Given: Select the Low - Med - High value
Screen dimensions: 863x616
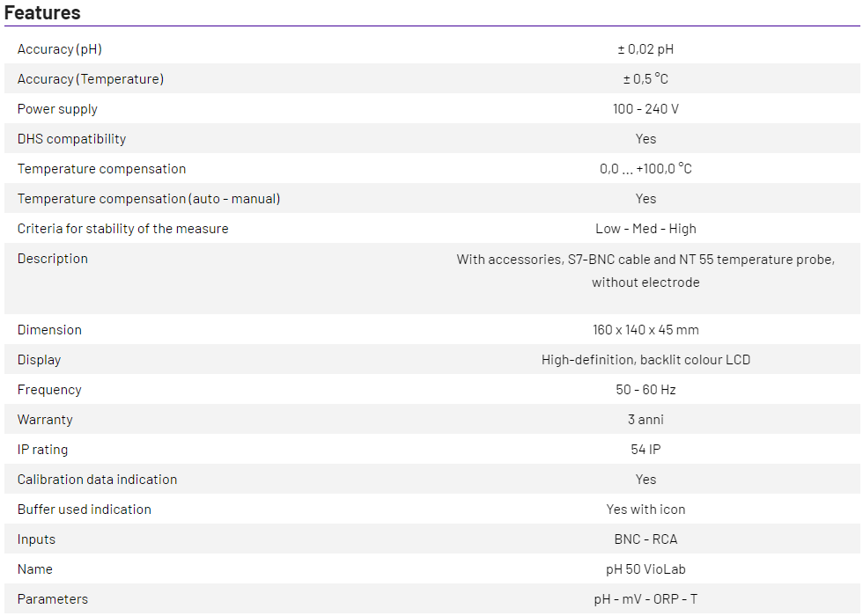Looking at the screenshot, I should tap(645, 229).
